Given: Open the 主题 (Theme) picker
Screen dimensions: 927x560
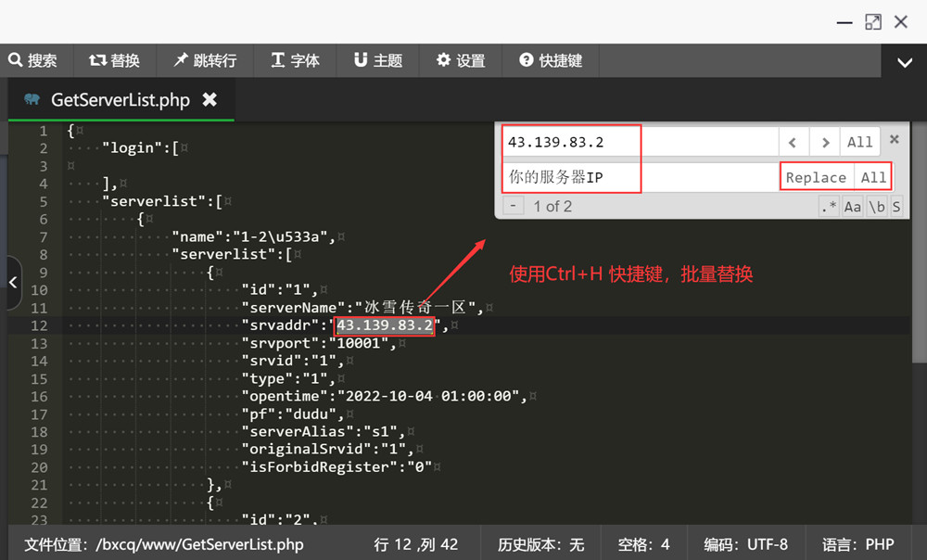Looking at the screenshot, I should pyautogui.click(x=378, y=60).
